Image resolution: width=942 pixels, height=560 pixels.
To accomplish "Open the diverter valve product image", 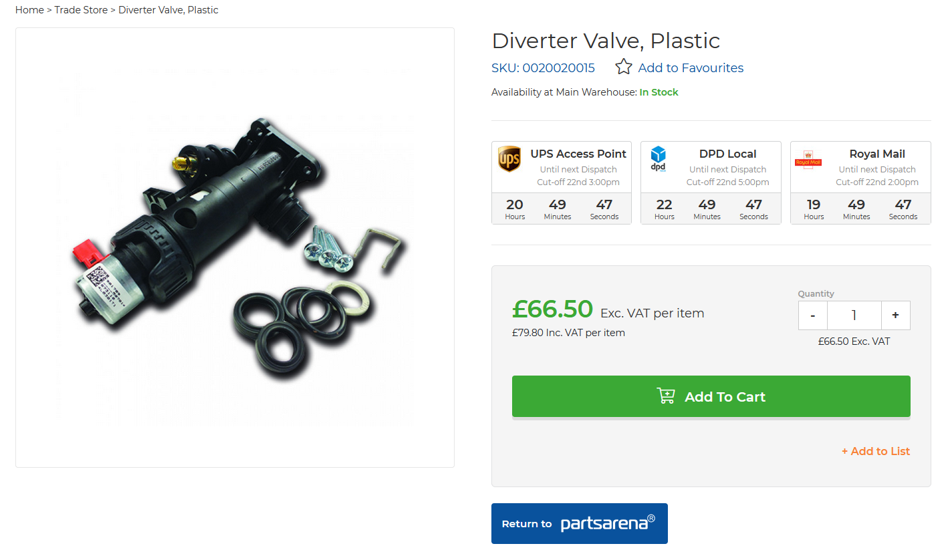I will tap(235, 247).
